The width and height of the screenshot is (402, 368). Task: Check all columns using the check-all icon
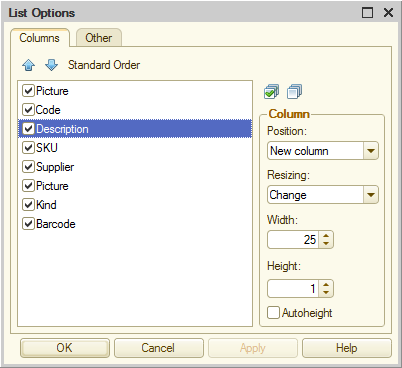[271, 92]
